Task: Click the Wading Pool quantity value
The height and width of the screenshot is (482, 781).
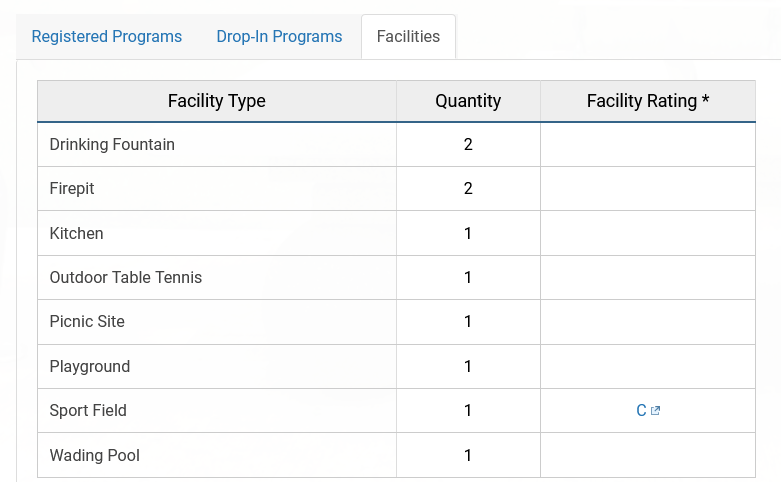Action: pyautogui.click(x=468, y=455)
